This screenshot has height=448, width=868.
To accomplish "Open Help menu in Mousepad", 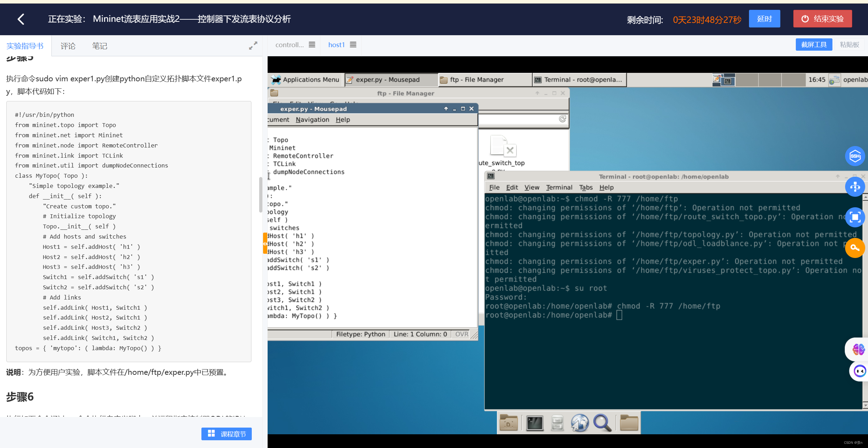I will pos(343,120).
